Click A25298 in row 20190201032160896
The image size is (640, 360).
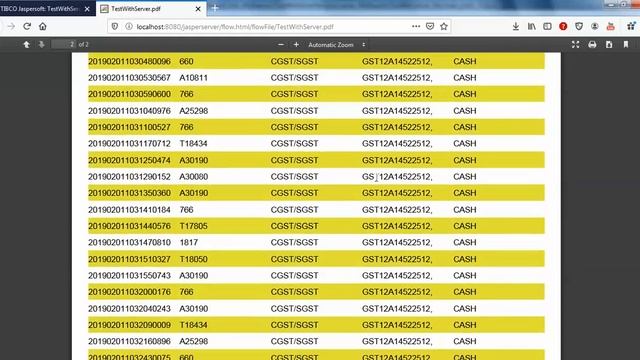pyautogui.click(x=193, y=341)
